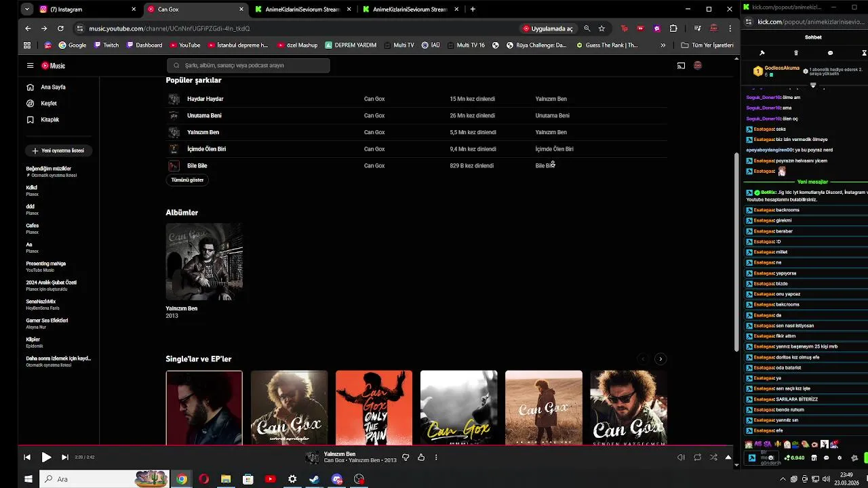Click the zoom magnifier in the address bar
The height and width of the screenshot is (488, 868).
(587, 28)
